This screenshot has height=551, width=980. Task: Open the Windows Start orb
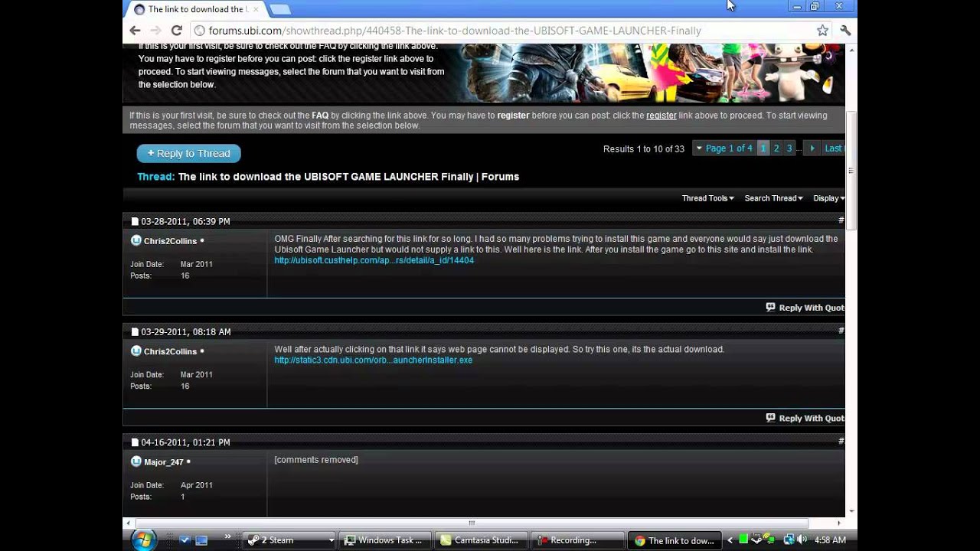point(142,540)
